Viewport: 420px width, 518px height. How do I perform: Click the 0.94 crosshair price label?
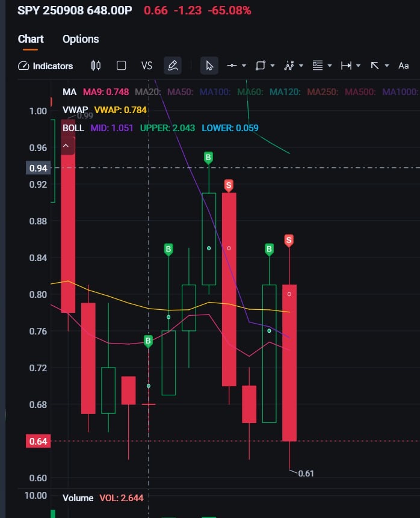[x=39, y=168]
